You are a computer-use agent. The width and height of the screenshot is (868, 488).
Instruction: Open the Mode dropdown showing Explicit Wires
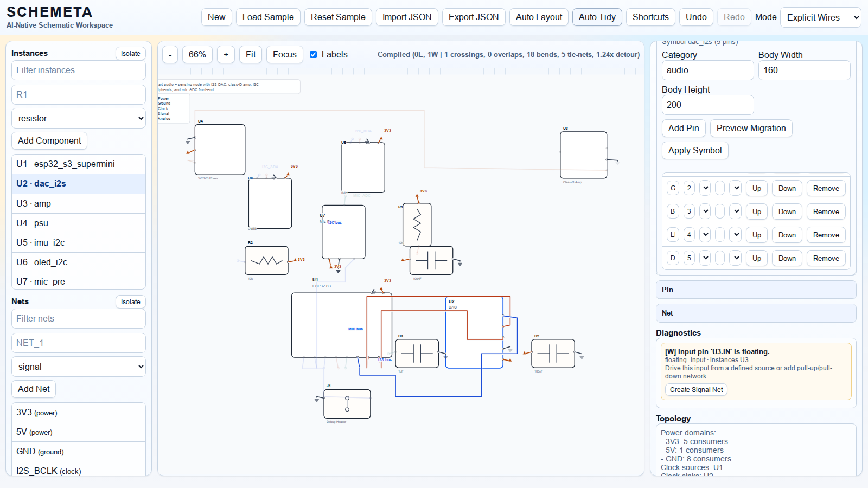pyautogui.click(x=820, y=17)
